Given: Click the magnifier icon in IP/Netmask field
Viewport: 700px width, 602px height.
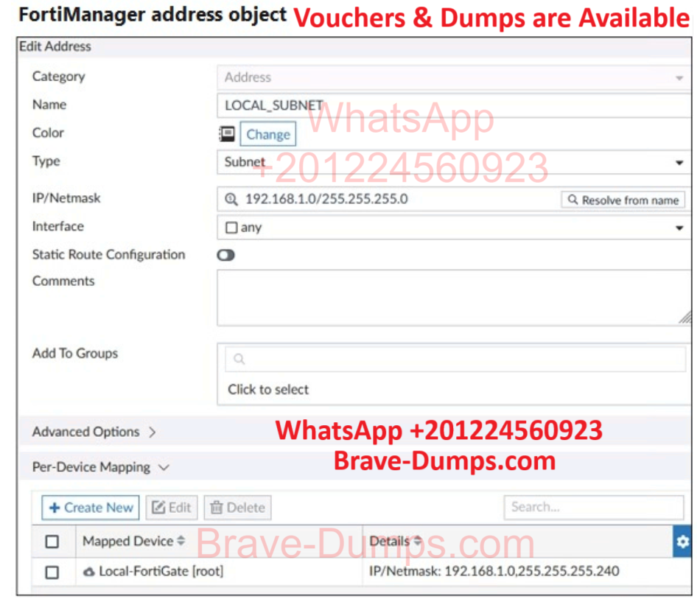Looking at the screenshot, I should point(232,200).
